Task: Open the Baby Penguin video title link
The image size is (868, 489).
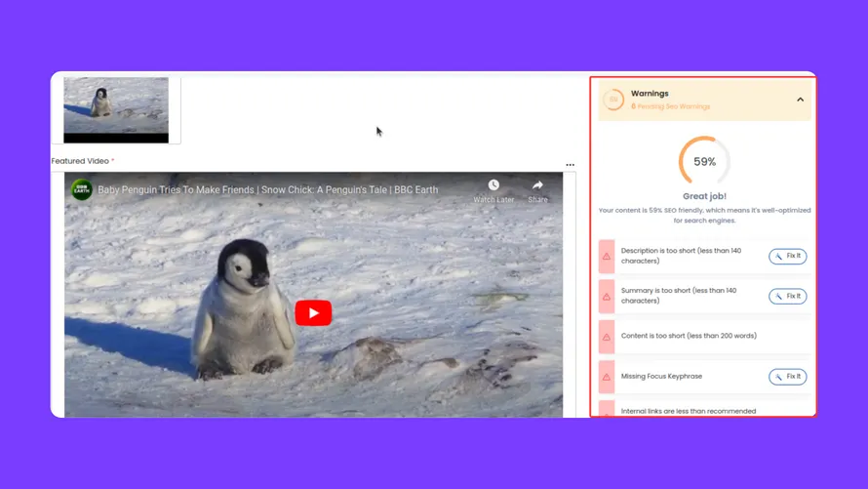Action: pos(267,190)
